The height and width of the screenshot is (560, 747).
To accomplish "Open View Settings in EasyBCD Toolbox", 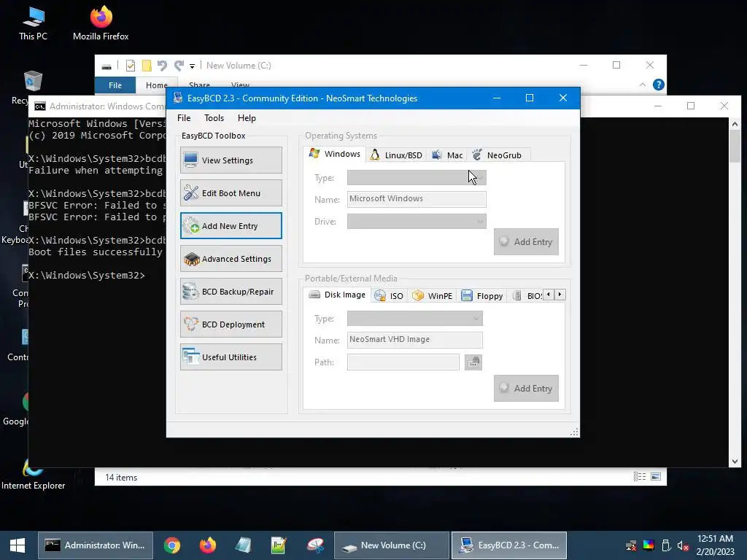I will point(231,160).
